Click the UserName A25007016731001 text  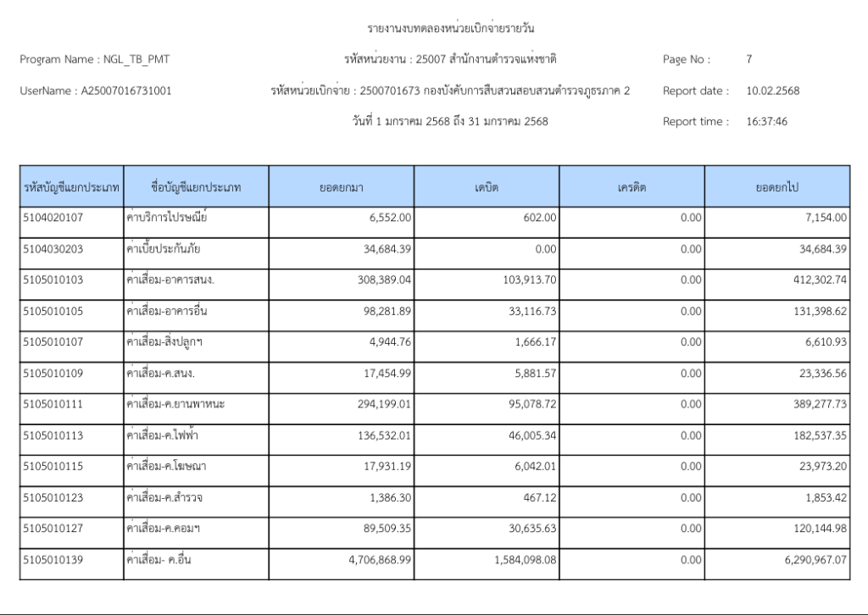(100, 91)
